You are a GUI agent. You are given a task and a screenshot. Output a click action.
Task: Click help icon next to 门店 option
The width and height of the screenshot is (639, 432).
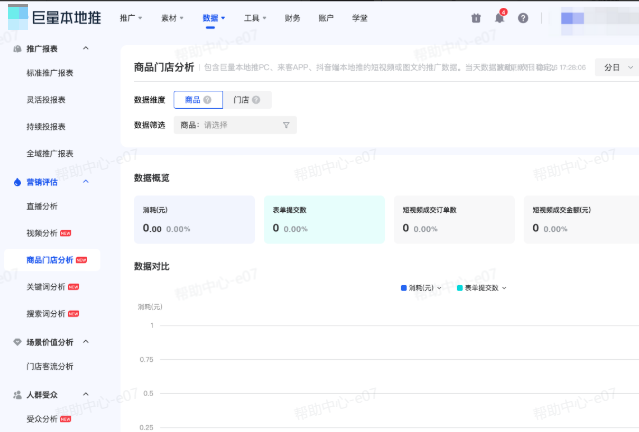click(x=256, y=100)
